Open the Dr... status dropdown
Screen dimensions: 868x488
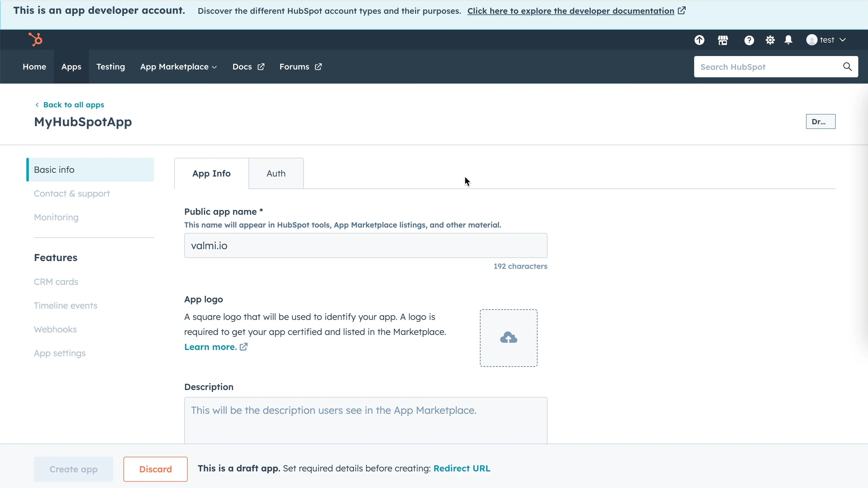[x=820, y=121]
